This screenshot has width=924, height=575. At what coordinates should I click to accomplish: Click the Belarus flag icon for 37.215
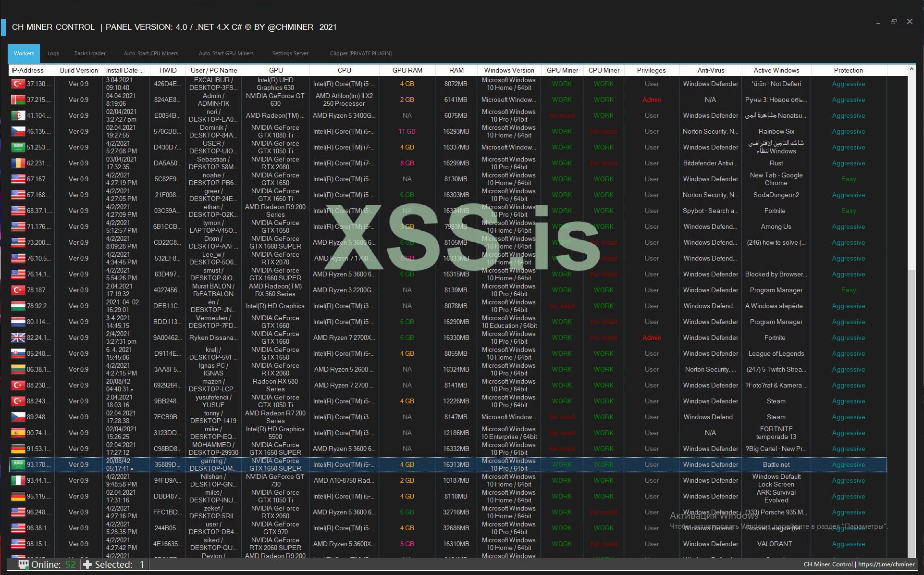[18, 100]
